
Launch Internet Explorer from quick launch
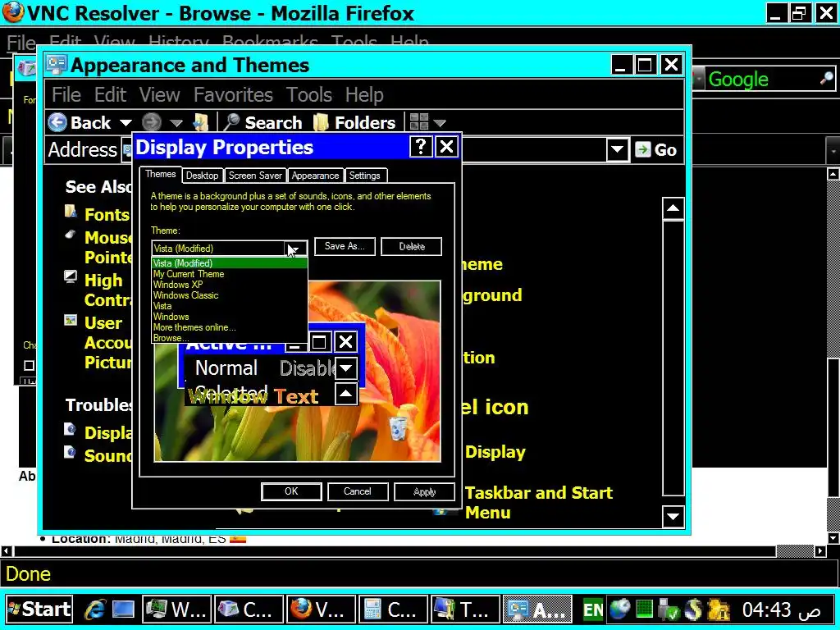point(96,609)
